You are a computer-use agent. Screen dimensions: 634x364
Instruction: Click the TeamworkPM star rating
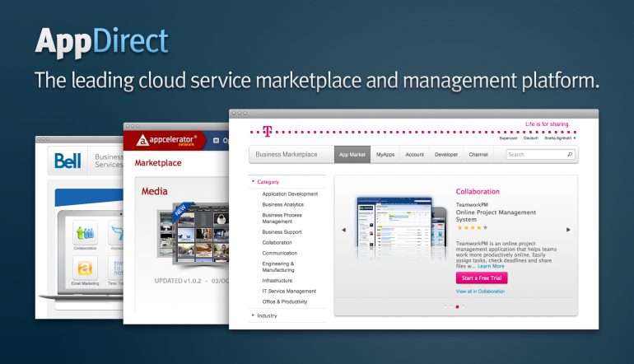(x=472, y=227)
